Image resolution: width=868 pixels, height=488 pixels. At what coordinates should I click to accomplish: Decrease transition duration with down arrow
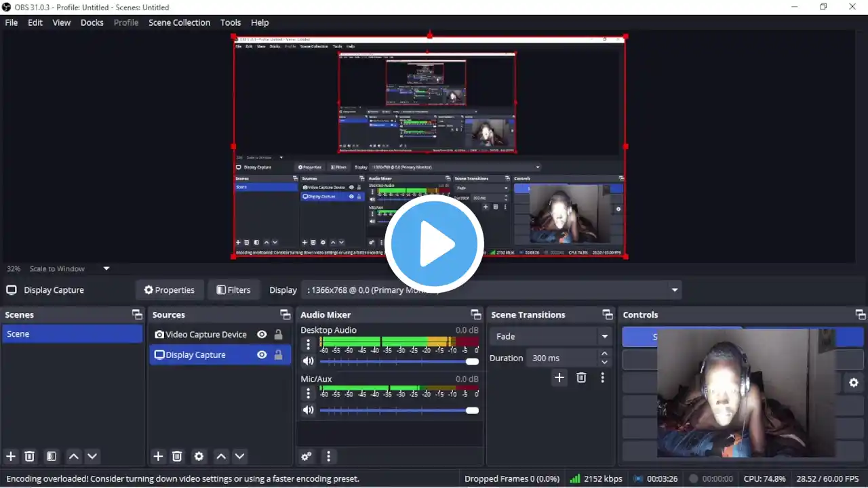point(604,363)
